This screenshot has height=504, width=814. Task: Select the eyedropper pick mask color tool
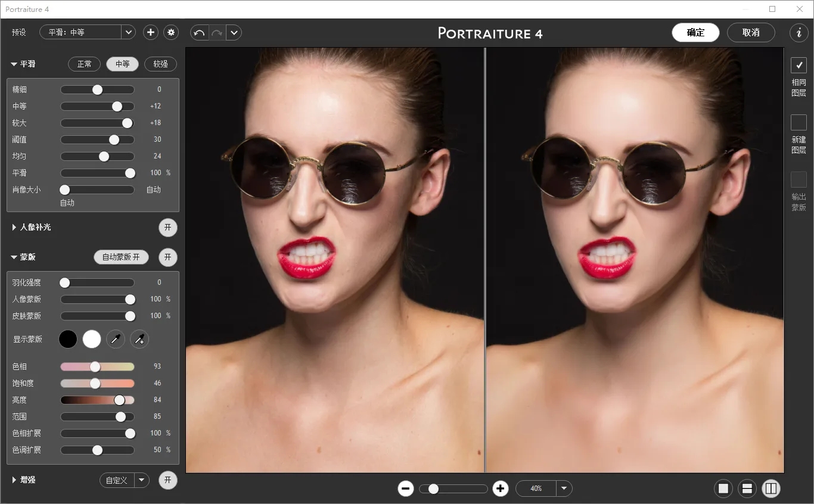point(116,340)
